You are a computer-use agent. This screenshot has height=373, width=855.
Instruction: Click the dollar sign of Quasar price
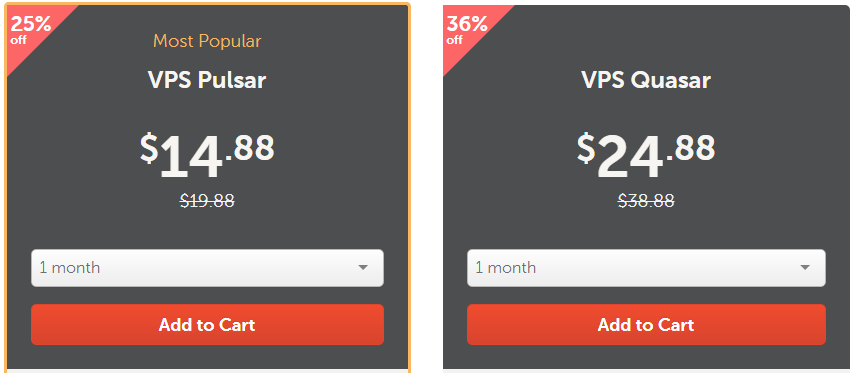(x=586, y=149)
